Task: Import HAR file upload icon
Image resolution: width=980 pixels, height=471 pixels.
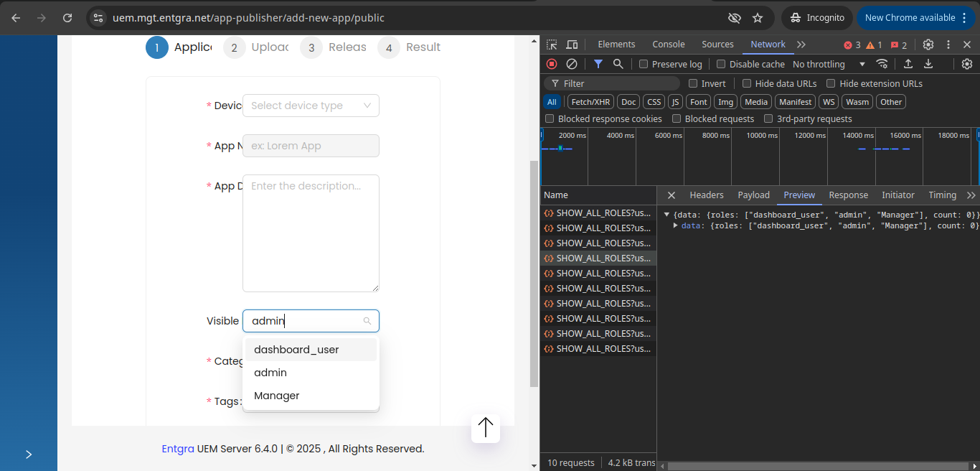Action: coord(908,64)
